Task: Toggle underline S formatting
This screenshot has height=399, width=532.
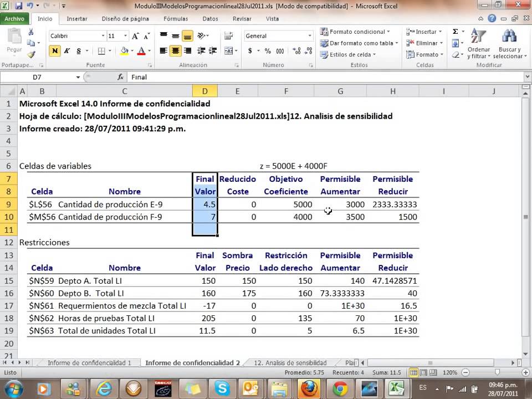Action: pos(79,51)
